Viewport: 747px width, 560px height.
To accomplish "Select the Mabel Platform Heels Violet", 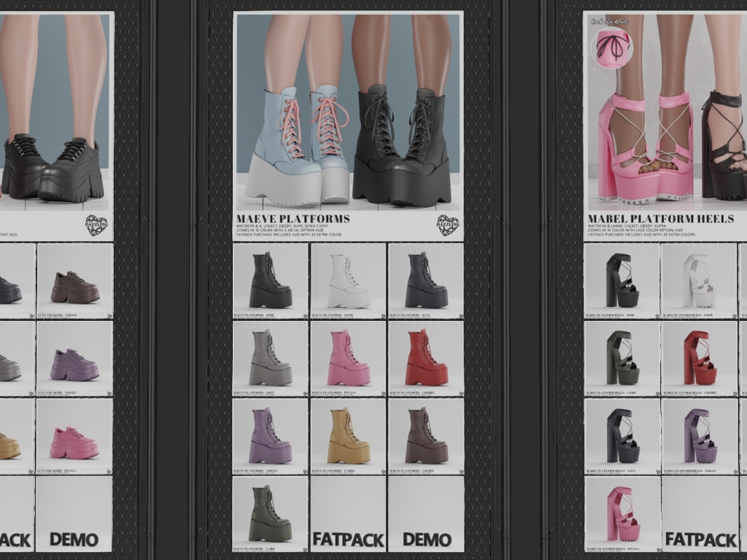I will pos(700,436).
